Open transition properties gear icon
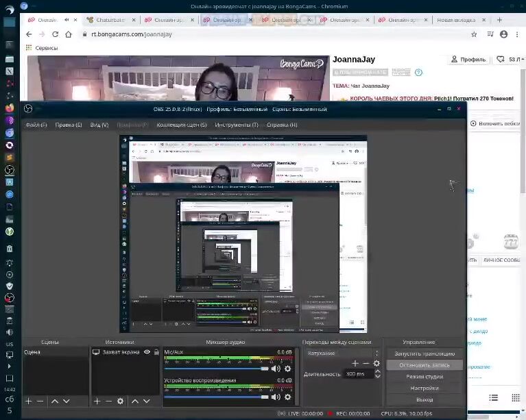Image resolution: width=526 pixels, height=420 pixels. pyautogui.click(x=376, y=363)
